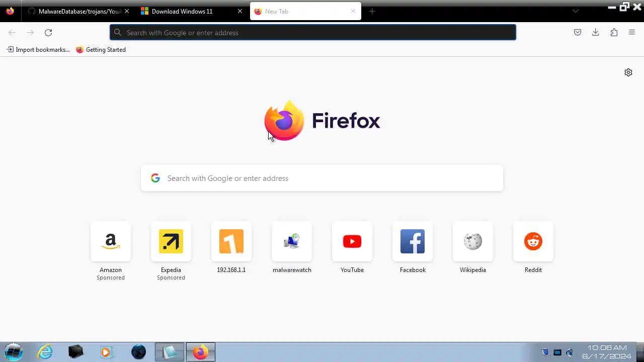Reload the page with the refresh icon
This screenshot has width=644, height=362.
click(x=48, y=33)
